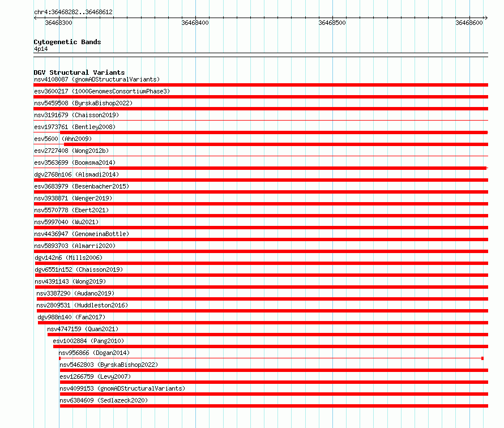
Task: Click the chr4:36468282..36468612 region label
Action: click(x=73, y=12)
